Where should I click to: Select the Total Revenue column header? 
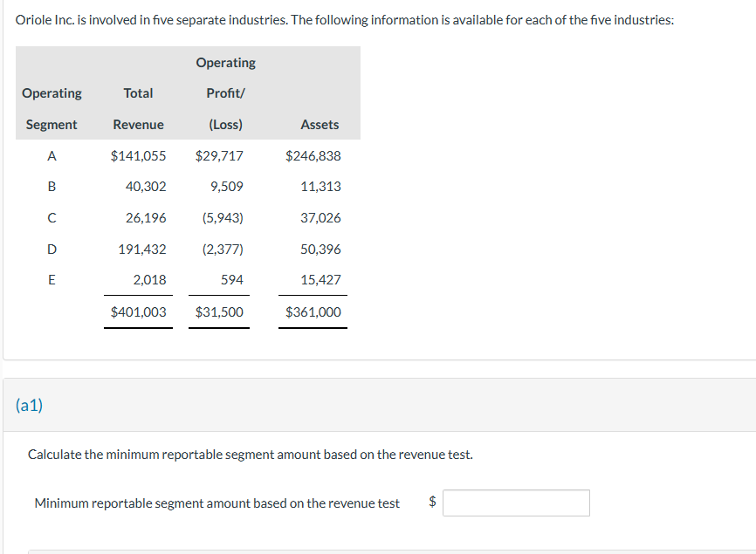138,109
